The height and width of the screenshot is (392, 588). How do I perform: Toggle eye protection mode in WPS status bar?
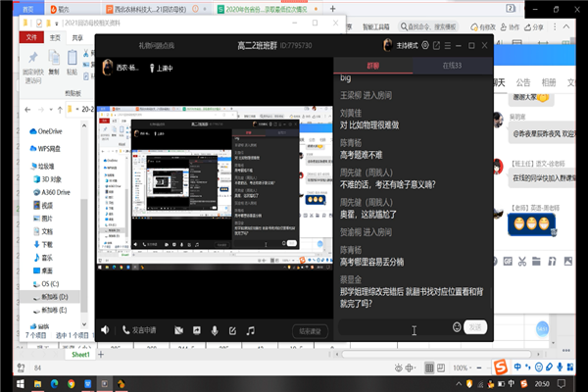[399, 368]
